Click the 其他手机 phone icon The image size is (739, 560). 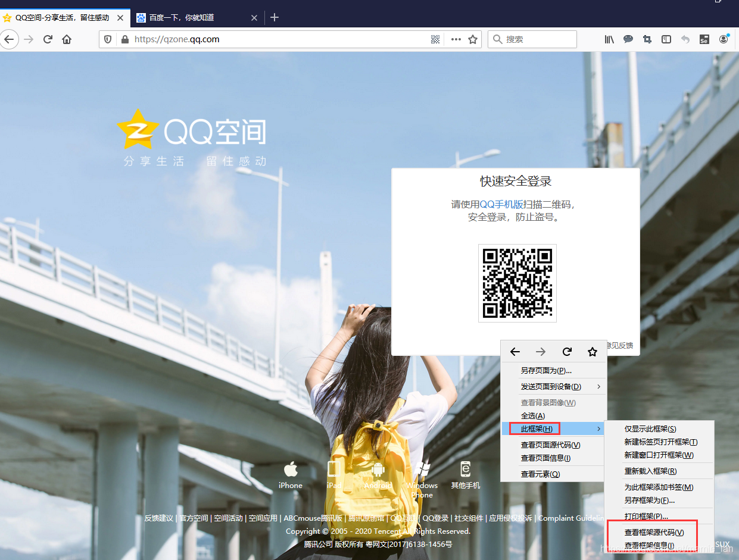(x=466, y=469)
